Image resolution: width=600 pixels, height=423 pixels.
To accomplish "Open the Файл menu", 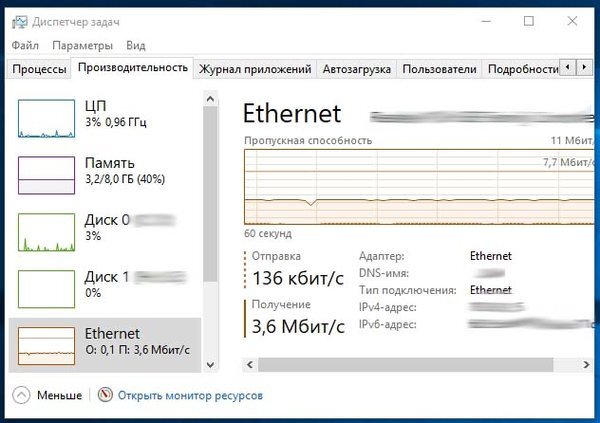I will pyautogui.click(x=25, y=46).
